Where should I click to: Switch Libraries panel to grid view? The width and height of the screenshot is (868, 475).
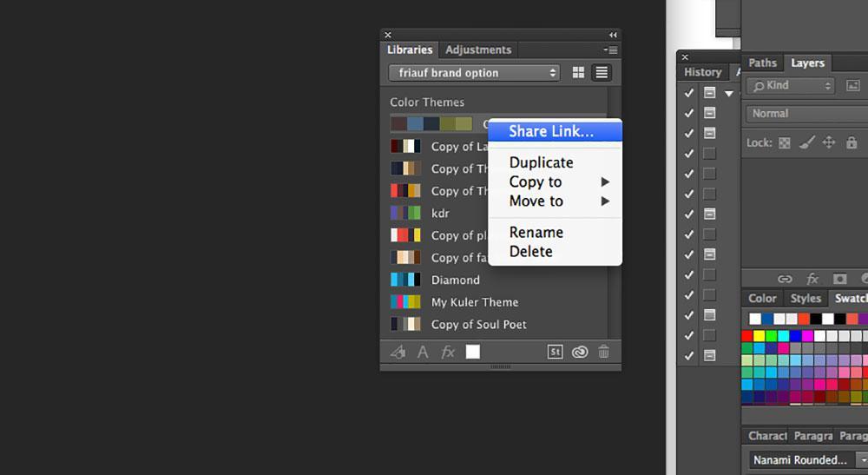coord(579,73)
